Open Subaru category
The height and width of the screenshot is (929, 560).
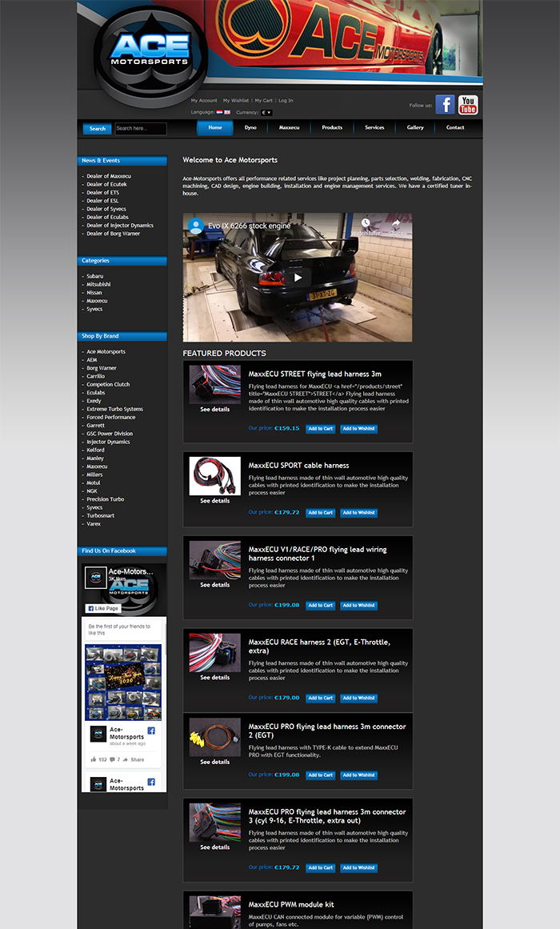[95, 276]
